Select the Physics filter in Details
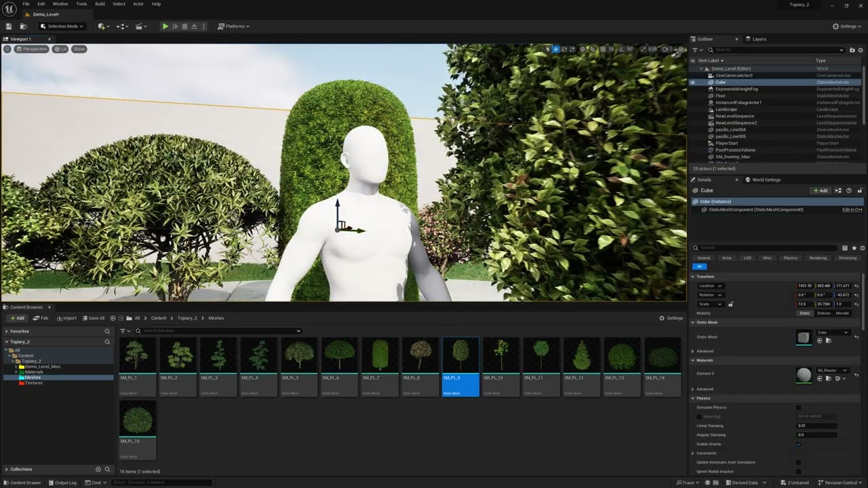 pos(791,258)
